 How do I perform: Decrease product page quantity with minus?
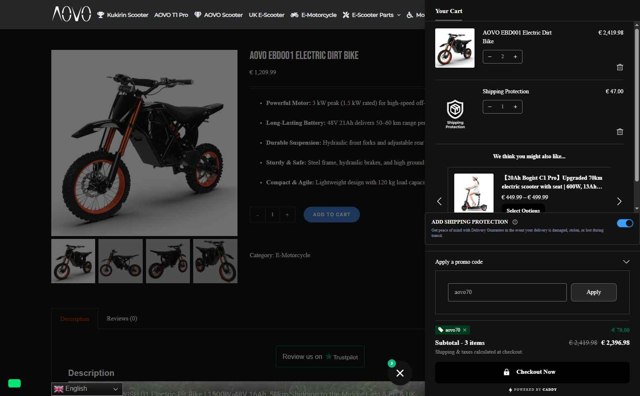tap(257, 215)
